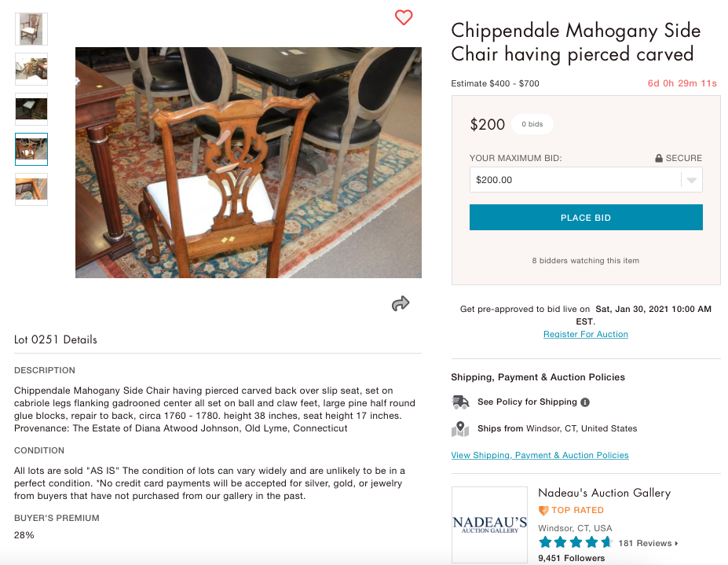Open the Register For Auction link
The width and height of the screenshot is (728, 565).
(x=586, y=334)
